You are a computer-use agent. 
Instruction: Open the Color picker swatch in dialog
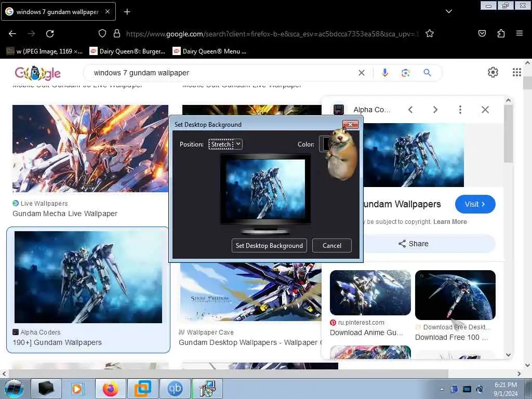point(323,144)
